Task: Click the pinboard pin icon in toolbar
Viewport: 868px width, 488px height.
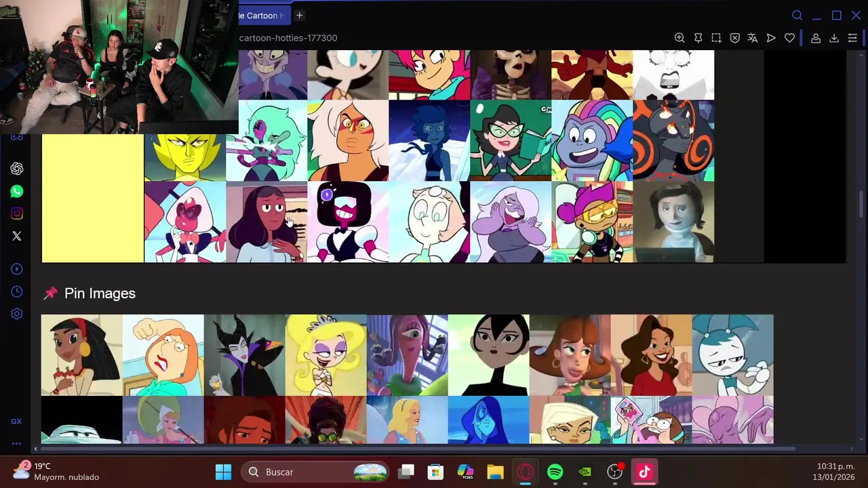Action: pos(698,38)
